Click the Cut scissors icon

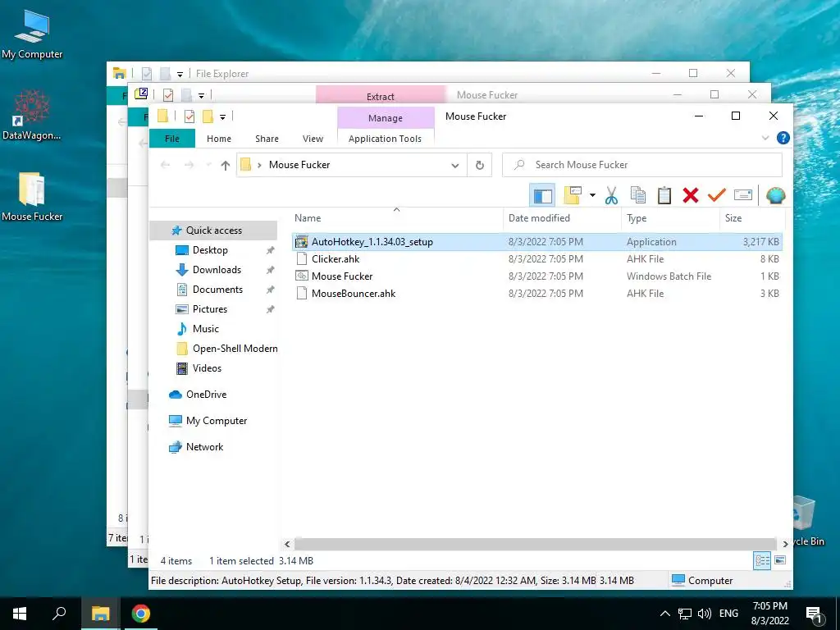pyautogui.click(x=611, y=195)
